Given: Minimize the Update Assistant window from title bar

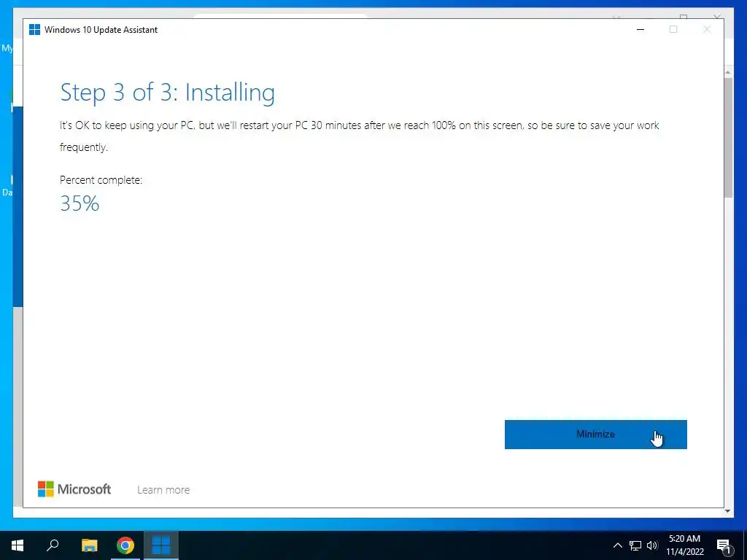Looking at the screenshot, I should tap(640, 29).
